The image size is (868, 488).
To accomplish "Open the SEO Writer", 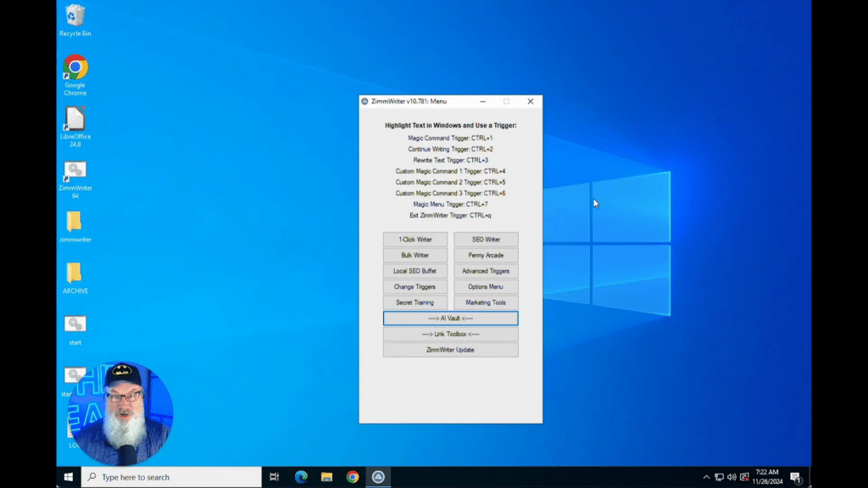I will point(486,240).
